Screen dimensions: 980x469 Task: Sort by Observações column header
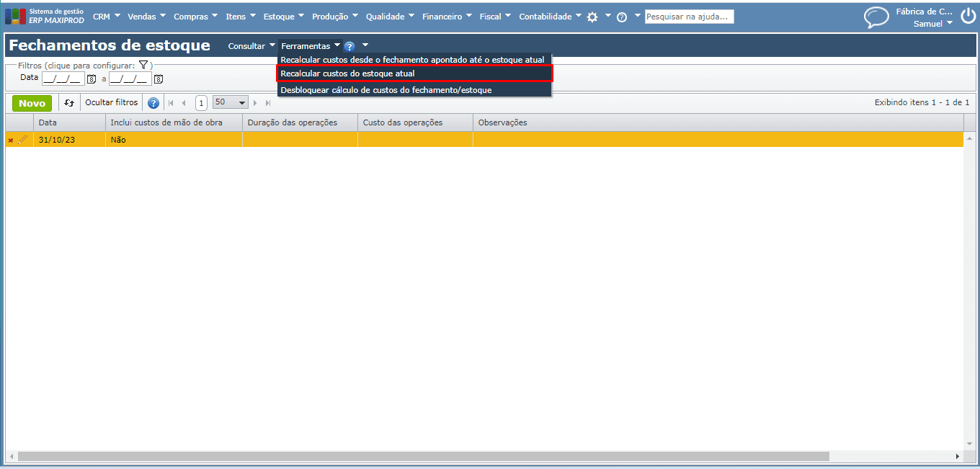pyautogui.click(x=718, y=122)
